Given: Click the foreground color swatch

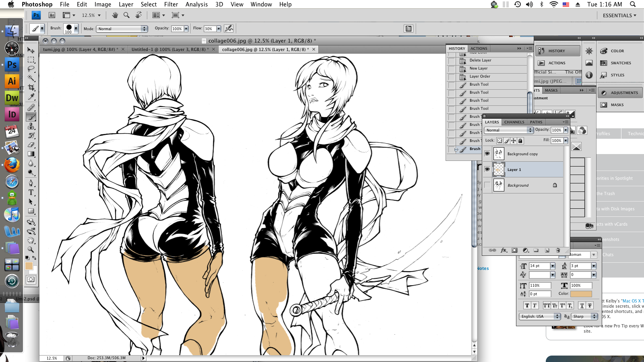Looking at the screenshot, I should pos(29,266).
